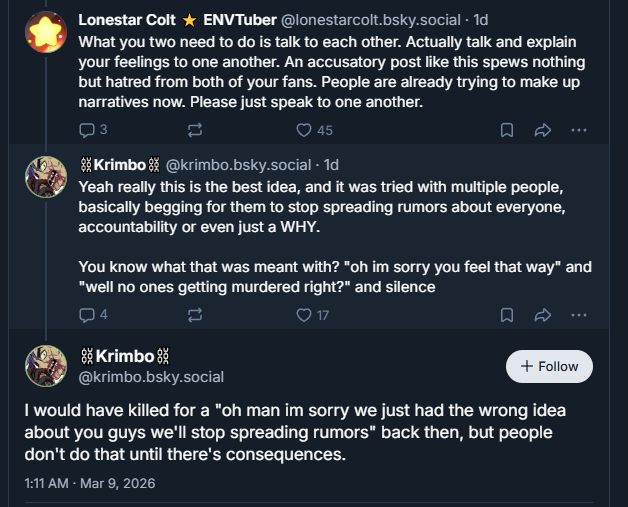Like Lonestar Colt's post
This screenshot has height=507, width=628.
coord(305,130)
